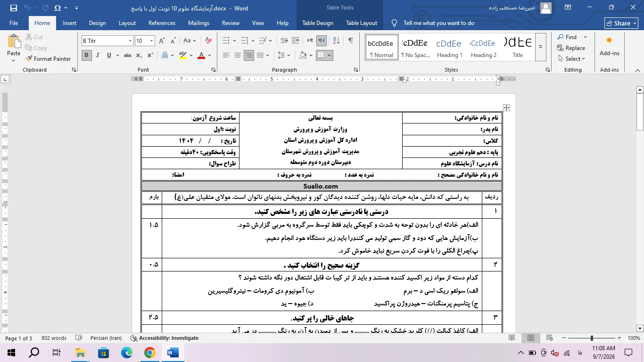Screen dimensions: 644x362
Task: Open Google Chrome from taskbar
Action: tap(149, 352)
